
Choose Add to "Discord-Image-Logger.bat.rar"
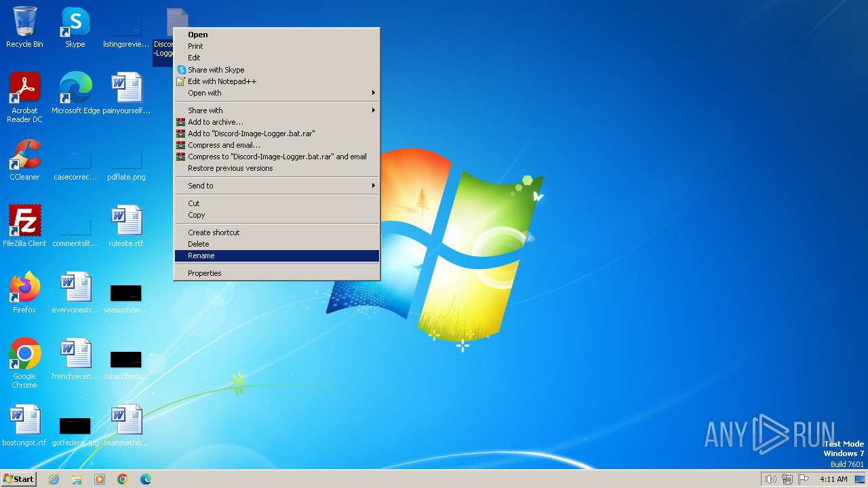pos(277,134)
